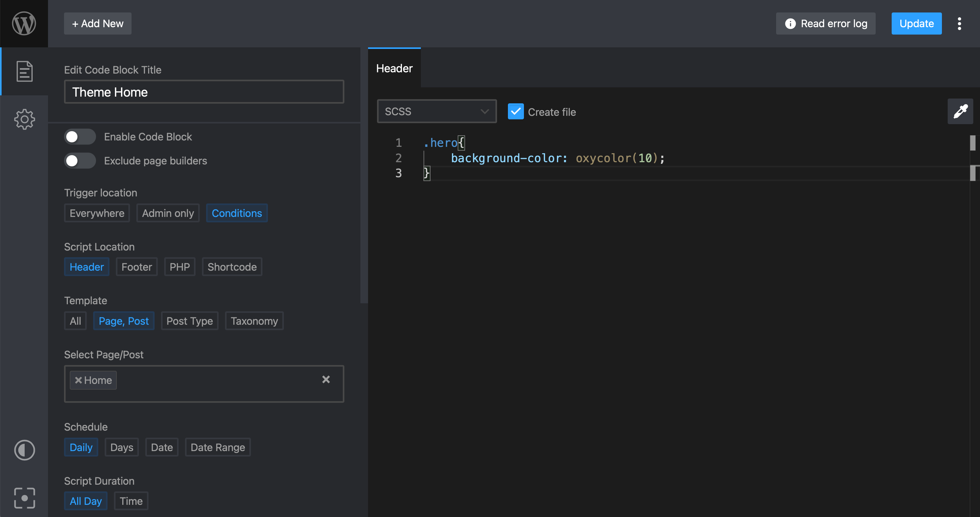Click the fullscreen focus icon
The height and width of the screenshot is (517, 980).
click(24, 498)
